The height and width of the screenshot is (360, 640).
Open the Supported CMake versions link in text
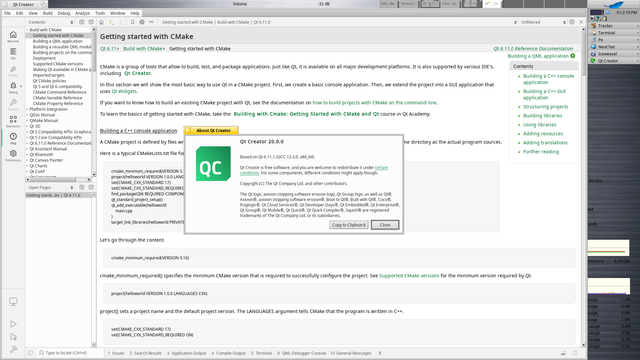tap(409, 276)
